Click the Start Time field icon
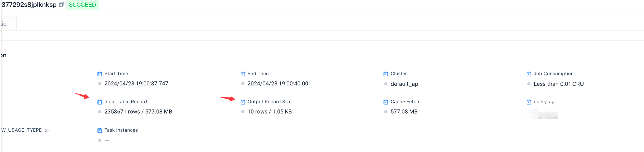This screenshot has height=152, width=644. 99,74
